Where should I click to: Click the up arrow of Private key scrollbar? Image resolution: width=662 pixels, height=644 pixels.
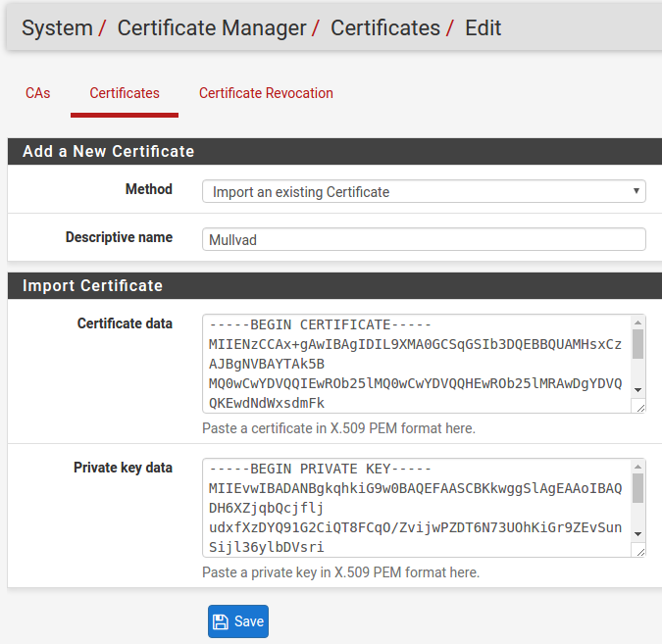click(637, 467)
